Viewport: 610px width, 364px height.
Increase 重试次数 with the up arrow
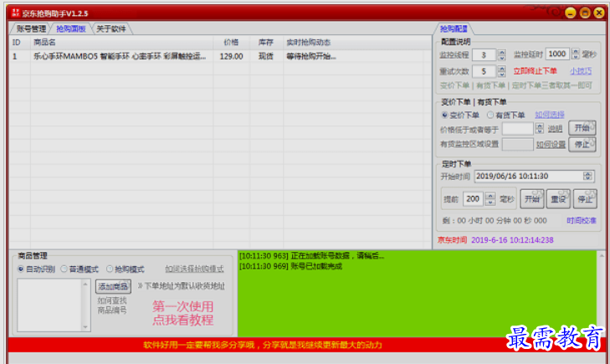pos(501,69)
